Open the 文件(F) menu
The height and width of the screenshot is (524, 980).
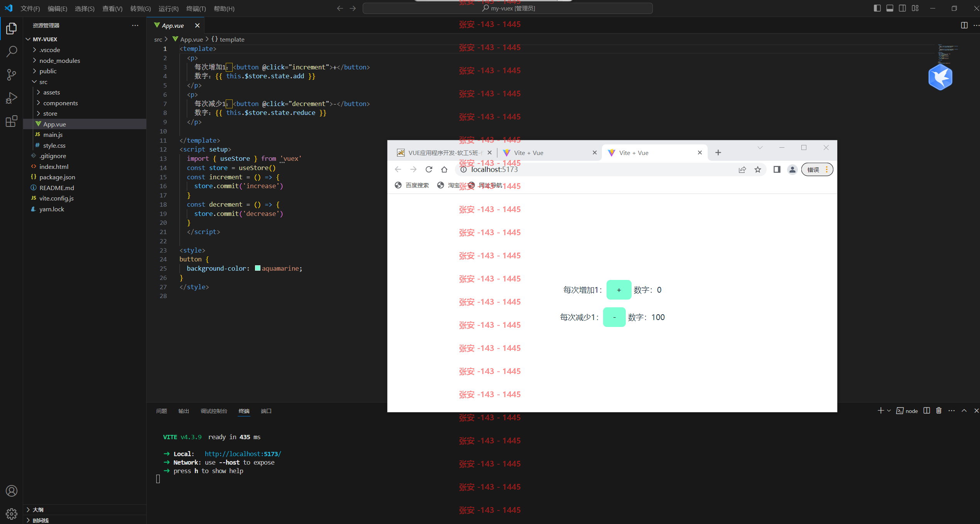[30, 8]
